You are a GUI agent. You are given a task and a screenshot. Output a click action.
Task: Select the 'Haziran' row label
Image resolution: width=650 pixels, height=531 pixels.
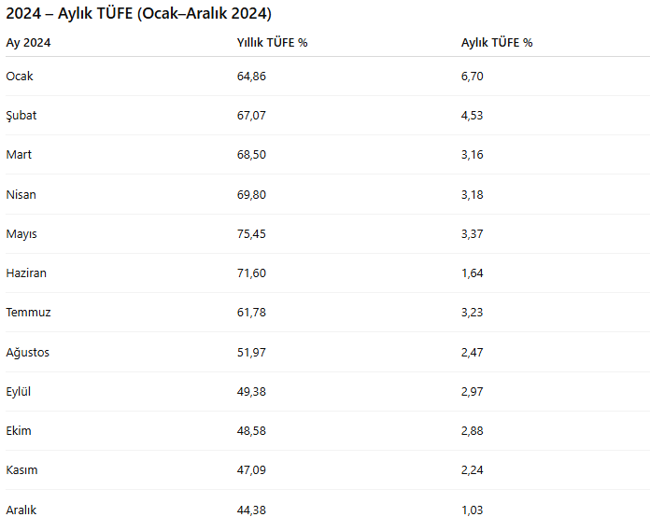pyautogui.click(x=27, y=273)
